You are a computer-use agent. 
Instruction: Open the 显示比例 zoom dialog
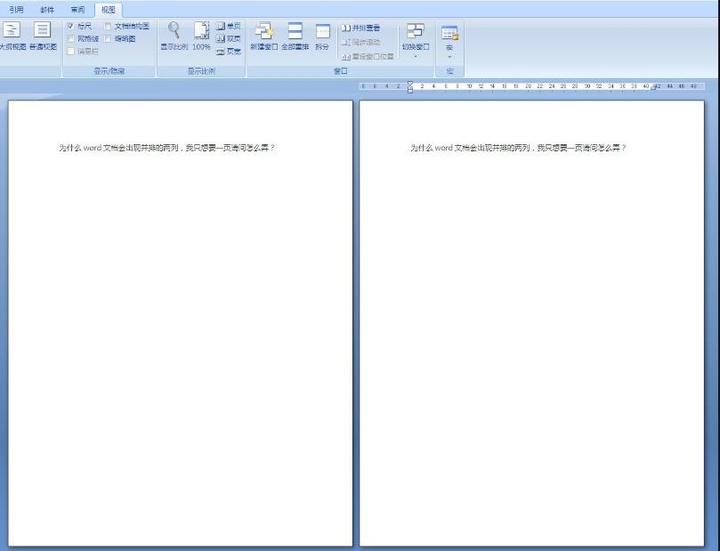click(174, 36)
